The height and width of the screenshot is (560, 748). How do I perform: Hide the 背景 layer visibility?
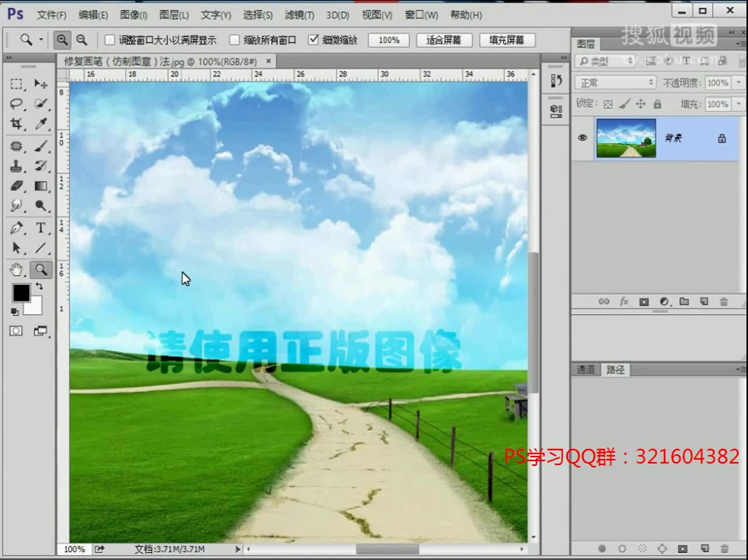pyautogui.click(x=582, y=137)
